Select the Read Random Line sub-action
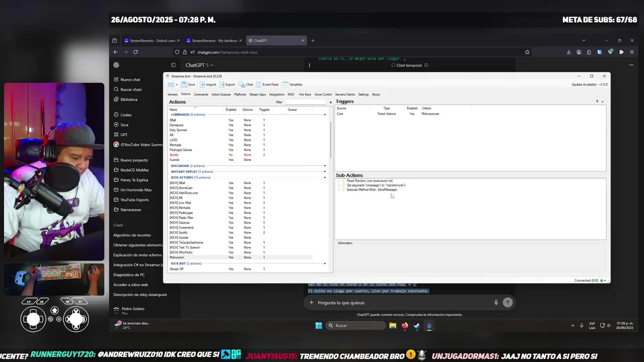The image size is (644, 362). [x=369, y=180]
